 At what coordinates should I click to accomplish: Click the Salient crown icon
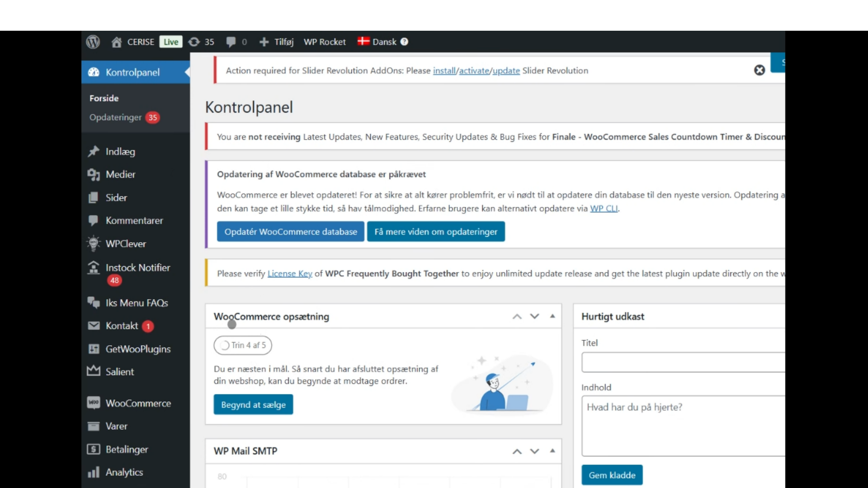pos(94,371)
